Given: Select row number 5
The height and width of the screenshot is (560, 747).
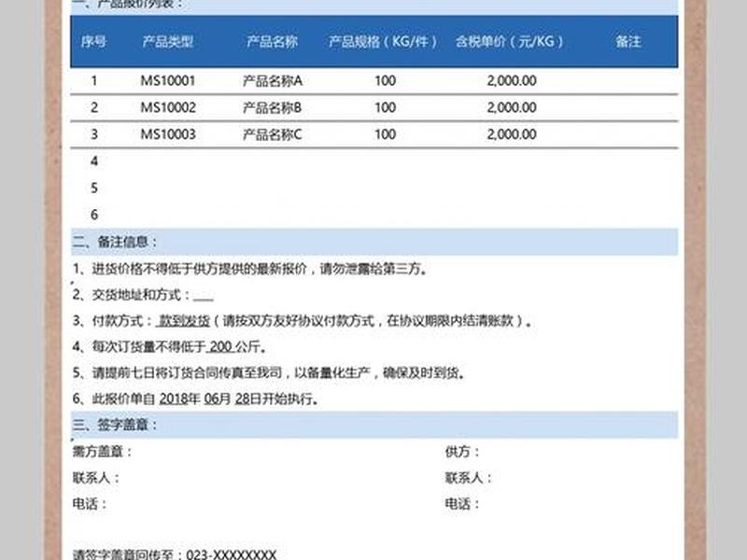Looking at the screenshot, I should pyautogui.click(x=94, y=188).
